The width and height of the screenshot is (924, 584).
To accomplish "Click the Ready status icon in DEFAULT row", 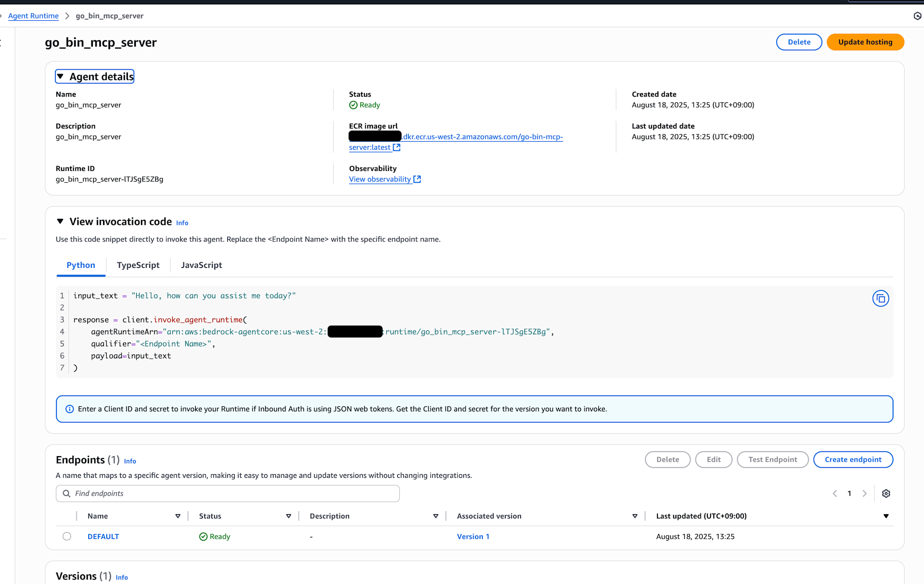I will 203,536.
